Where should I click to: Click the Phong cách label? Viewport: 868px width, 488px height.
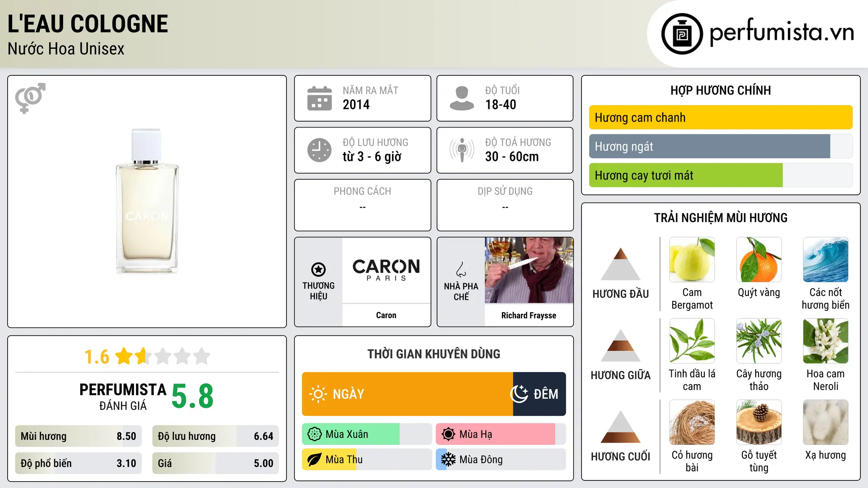click(x=362, y=191)
